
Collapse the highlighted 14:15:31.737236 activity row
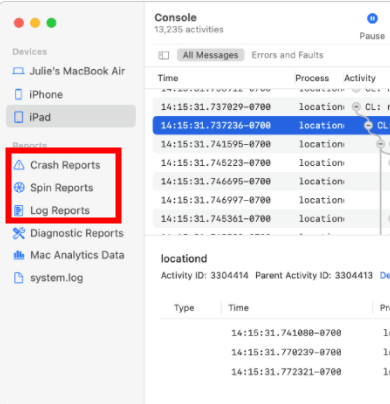(368, 125)
